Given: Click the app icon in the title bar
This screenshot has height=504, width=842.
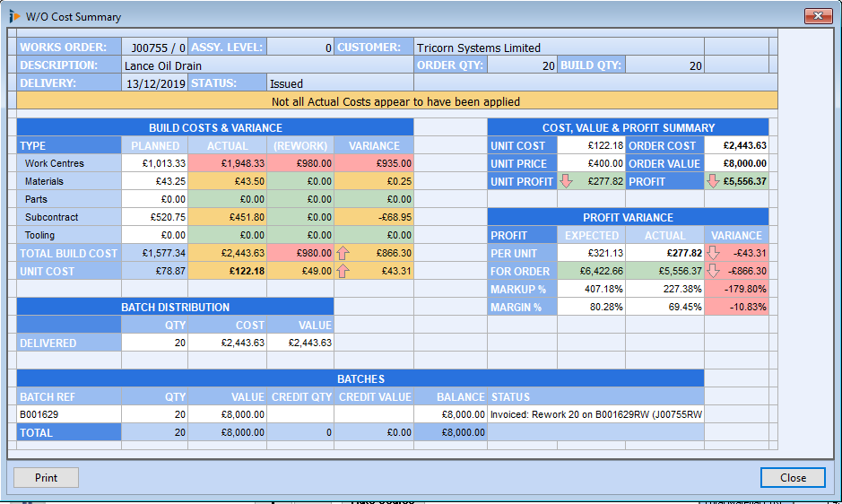Looking at the screenshot, I should pyautogui.click(x=14, y=16).
